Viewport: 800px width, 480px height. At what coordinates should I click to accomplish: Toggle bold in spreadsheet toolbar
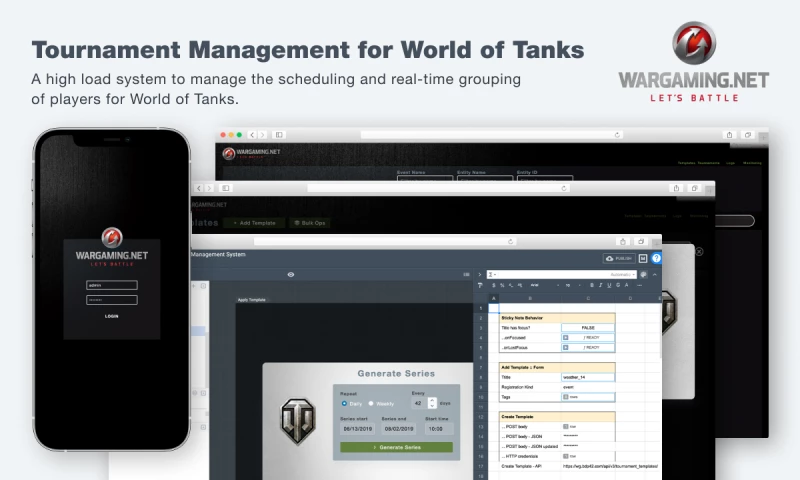(x=592, y=285)
